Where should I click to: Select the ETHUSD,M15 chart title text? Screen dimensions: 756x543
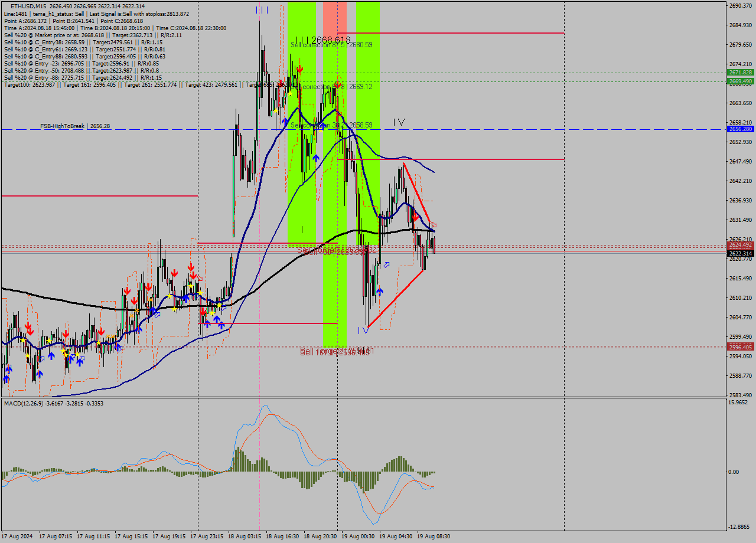click(29, 6)
